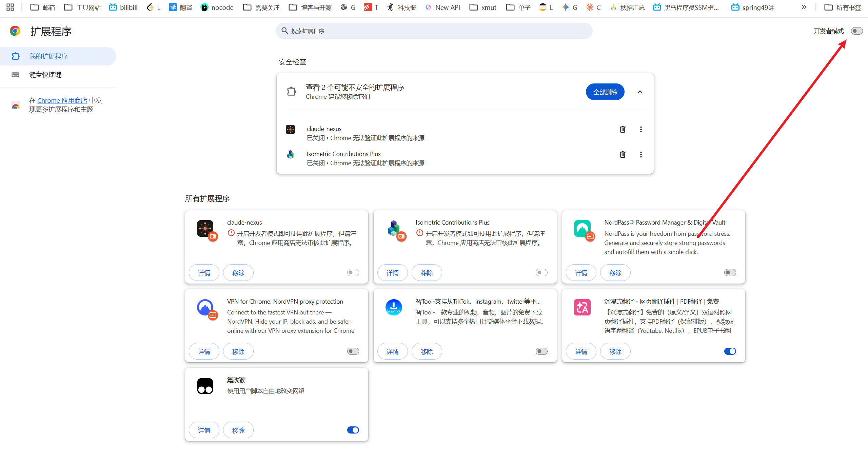Open the 所有书签 folder

click(x=843, y=7)
